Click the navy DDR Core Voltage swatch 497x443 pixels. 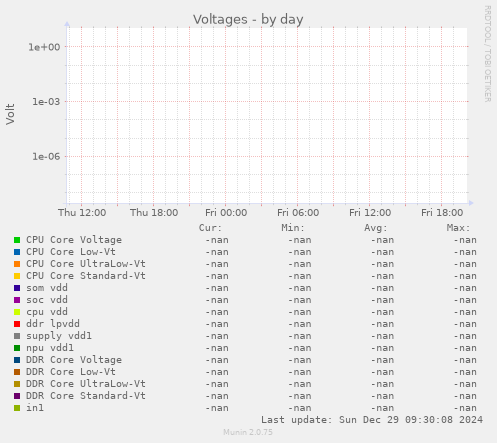pyautogui.click(x=17, y=360)
